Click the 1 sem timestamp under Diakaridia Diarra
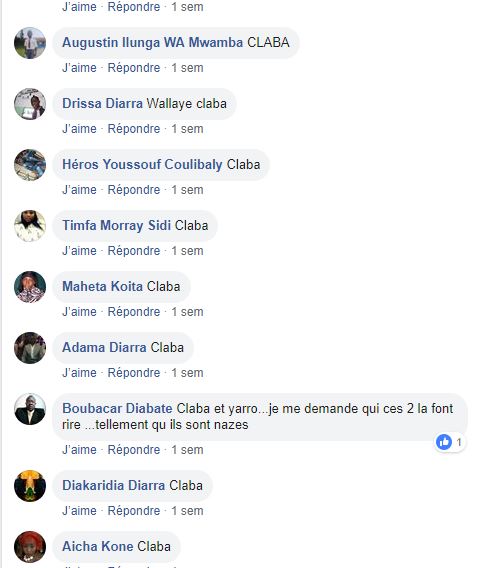The image size is (479, 568). [x=187, y=511]
